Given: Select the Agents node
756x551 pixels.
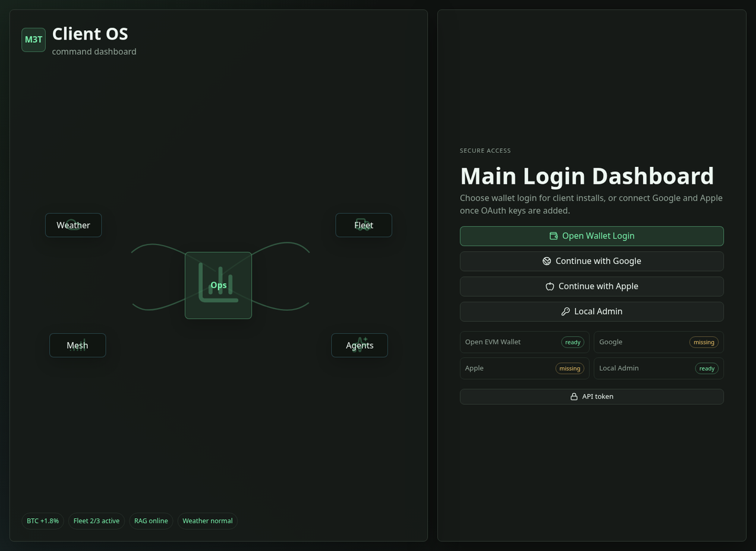Looking at the screenshot, I should click(359, 345).
